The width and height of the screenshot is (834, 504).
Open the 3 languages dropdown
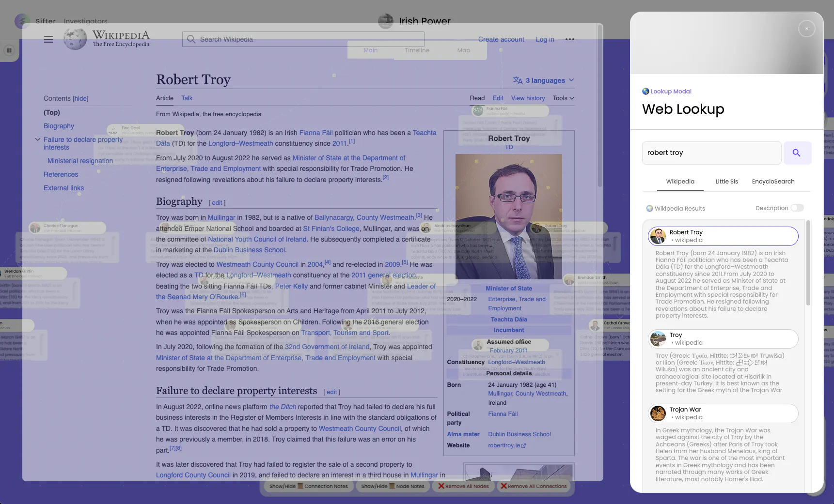click(x=544, y=80)
